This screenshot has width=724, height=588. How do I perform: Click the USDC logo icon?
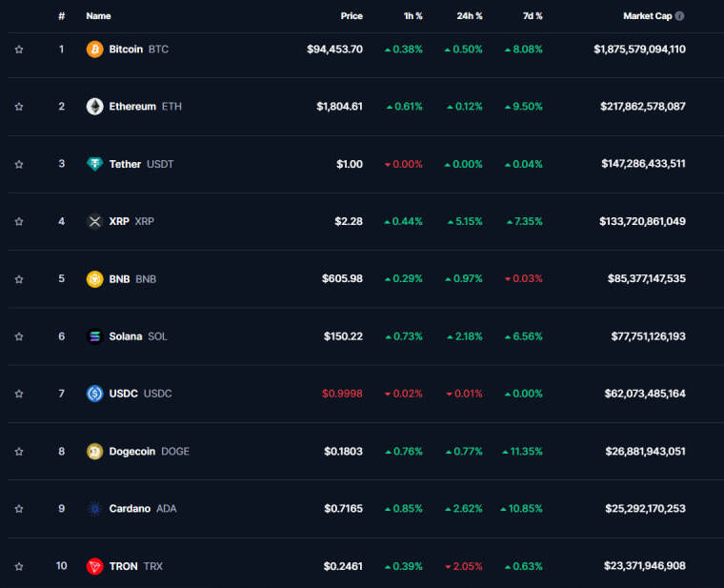click(x=94, y=394)
